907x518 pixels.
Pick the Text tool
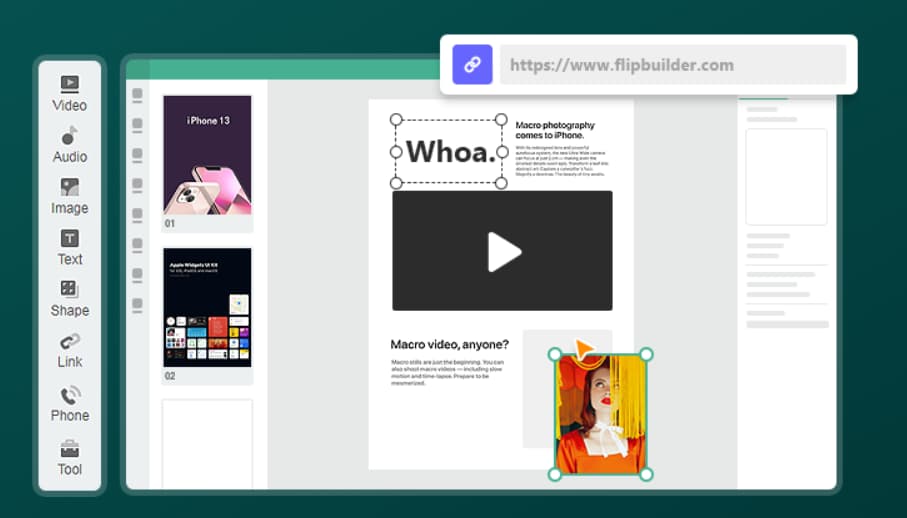pyautogui.click(x=69, y=247)
